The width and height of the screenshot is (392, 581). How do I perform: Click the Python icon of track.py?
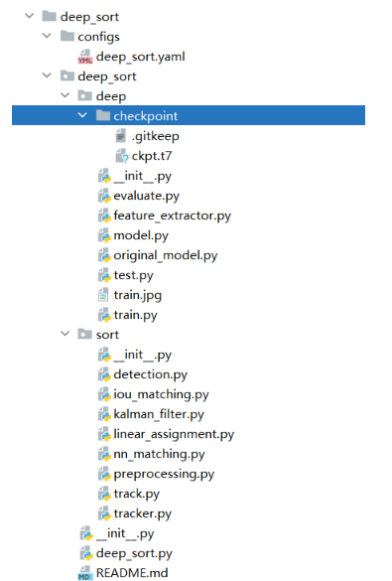pyautogui.click(x=104, y=494)
